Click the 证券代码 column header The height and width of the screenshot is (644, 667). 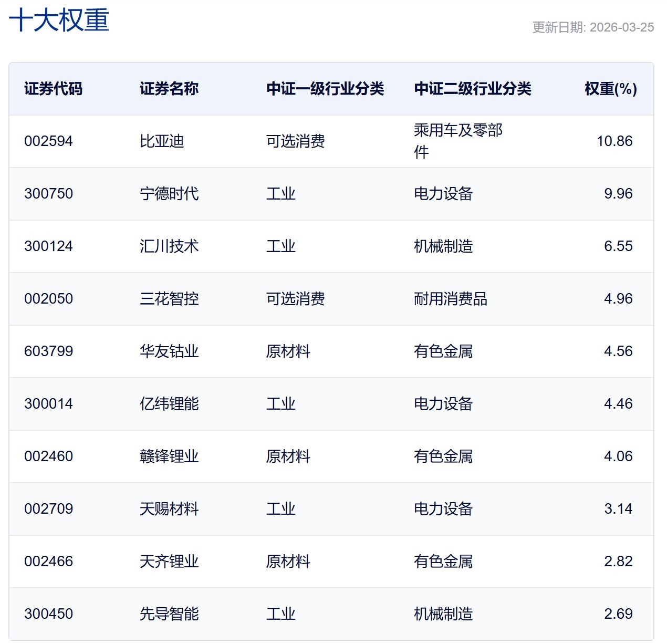point(54,89)
